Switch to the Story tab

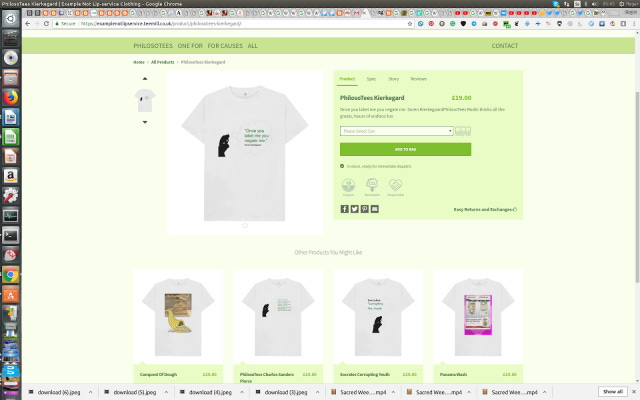tap(393, 79)
